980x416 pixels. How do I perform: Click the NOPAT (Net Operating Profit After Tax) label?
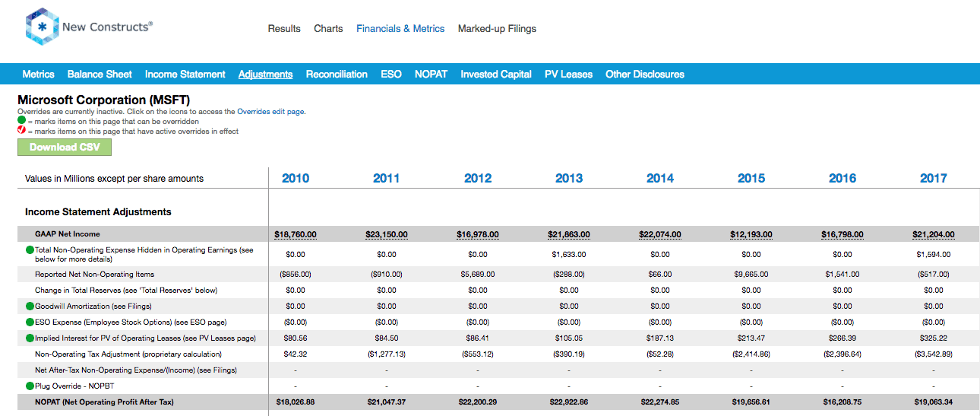coord(104,402)
